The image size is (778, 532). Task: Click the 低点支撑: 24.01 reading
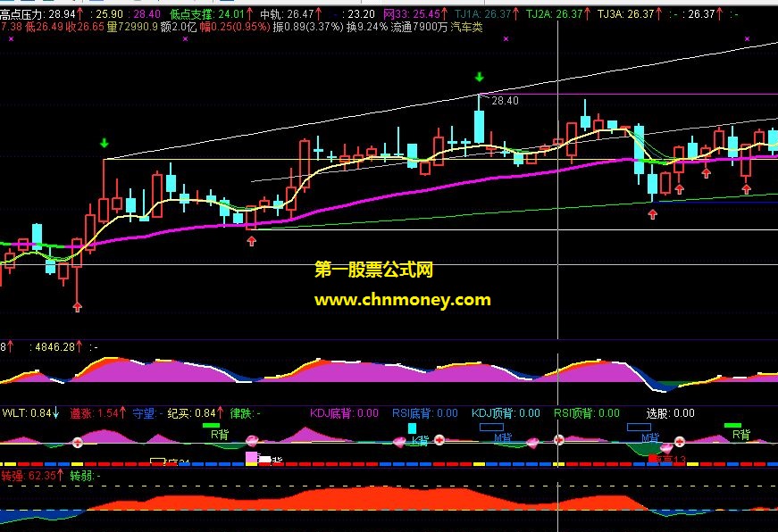[x=207, y=14]
